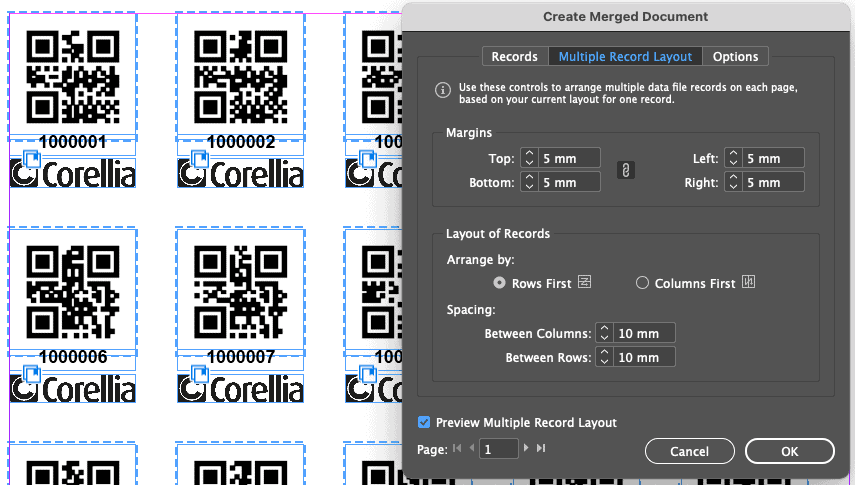Screen dimensions: 855x485
Task: Click the Left margin stepper arrows
Action: pyautogui.click(x=733, y=158)
